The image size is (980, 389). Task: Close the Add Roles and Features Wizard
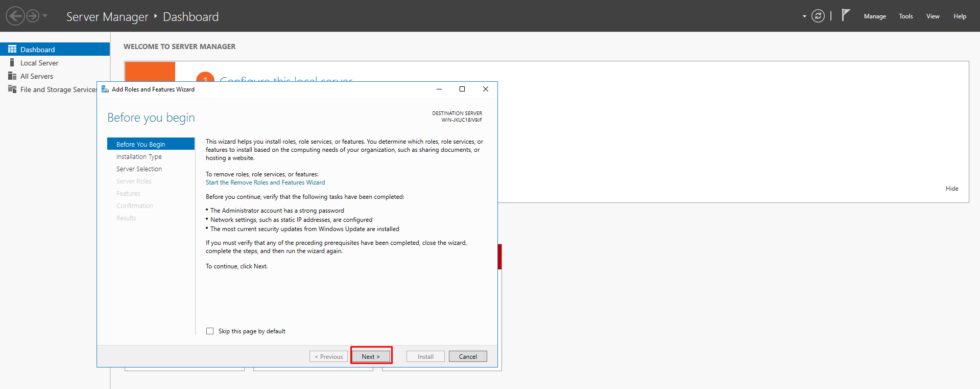click(486, 89)
